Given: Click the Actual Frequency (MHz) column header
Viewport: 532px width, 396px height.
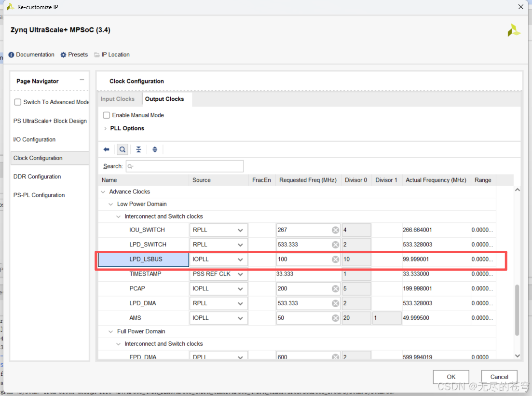Looking at the screenshot, I should coord(436,180).
